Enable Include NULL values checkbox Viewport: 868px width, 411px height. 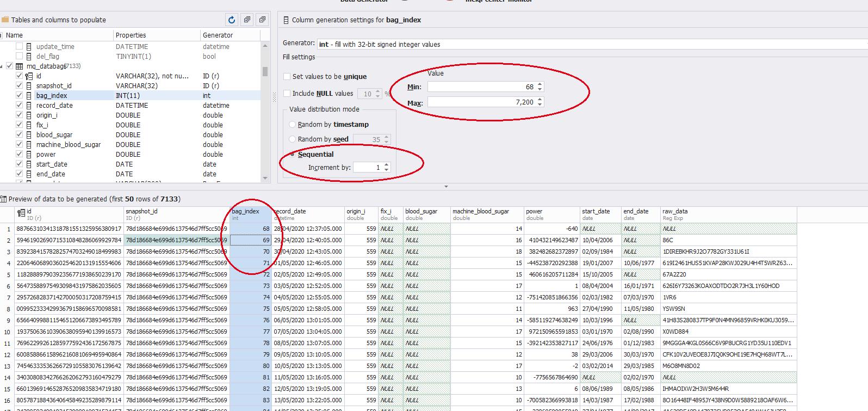pyautogui.click(x=287, y=94)
